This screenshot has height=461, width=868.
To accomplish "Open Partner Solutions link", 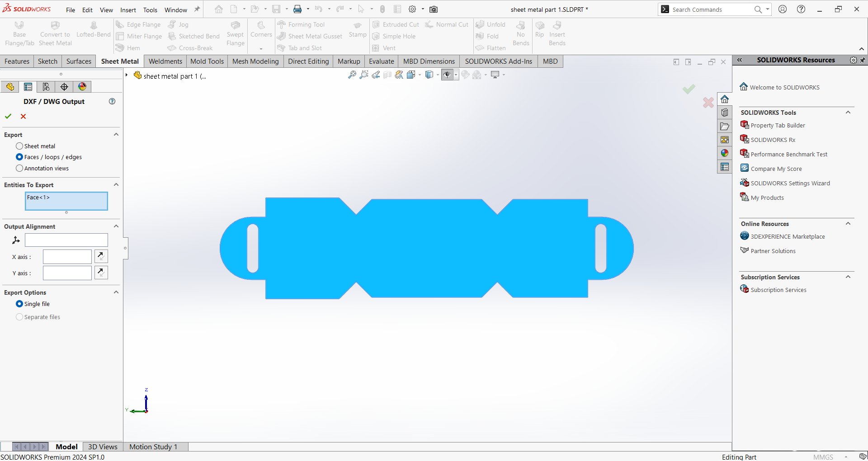I will tap(773, 251).
